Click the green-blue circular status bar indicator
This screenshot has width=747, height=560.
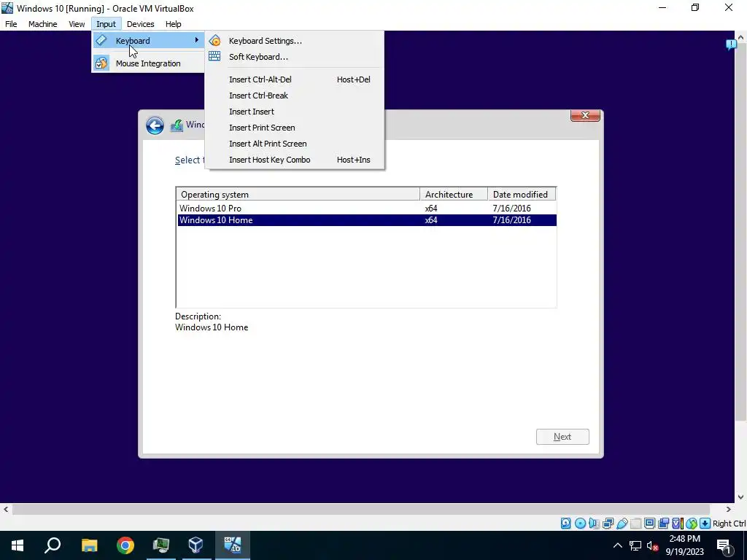coord(692,524)
